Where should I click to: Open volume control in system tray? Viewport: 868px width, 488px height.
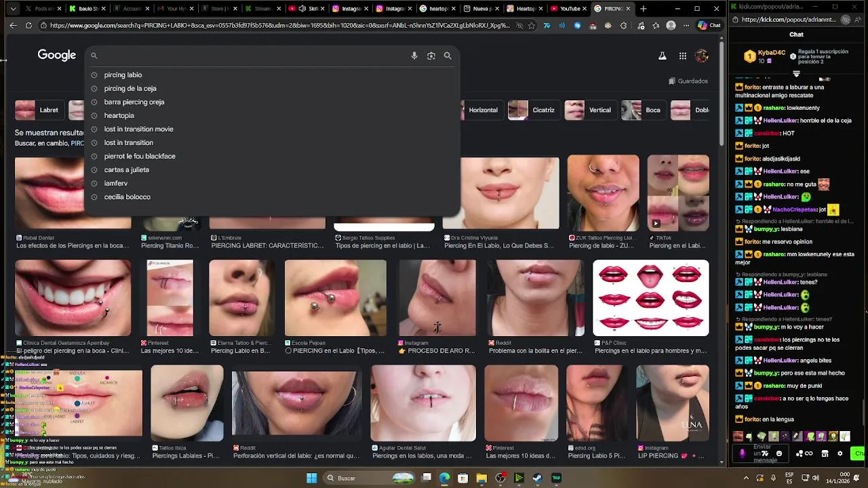point(814,478)
